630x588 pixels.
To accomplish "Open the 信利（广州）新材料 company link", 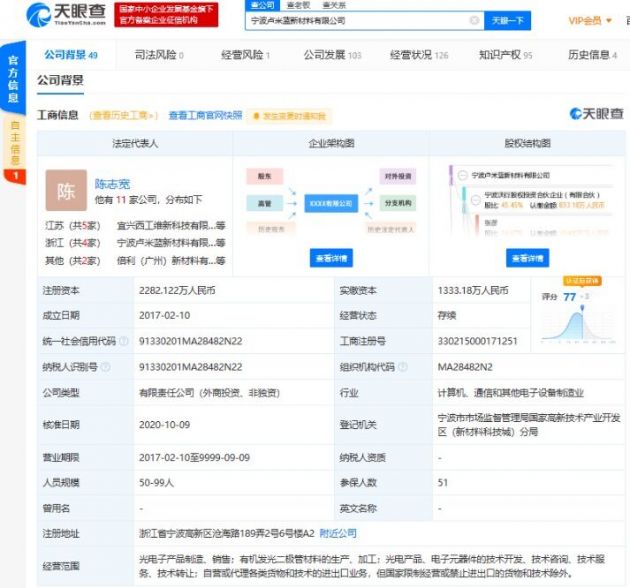I will [171, 260].
